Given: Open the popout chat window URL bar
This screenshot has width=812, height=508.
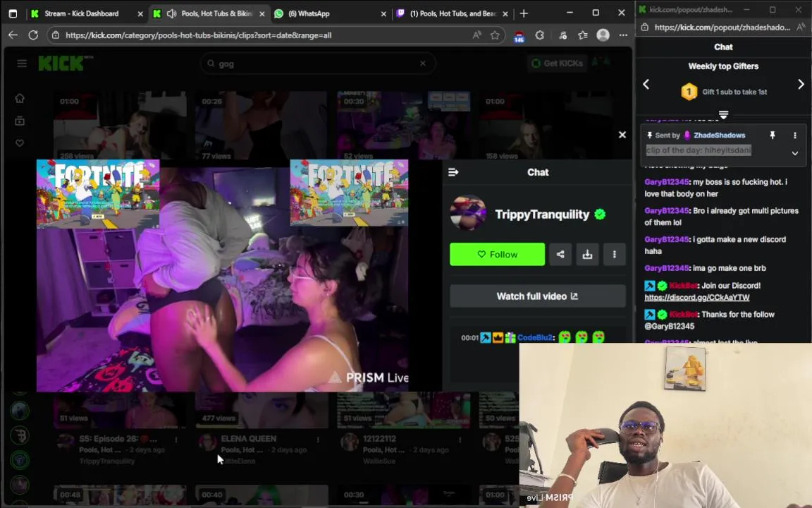Looking at the screenshot, I should pos(722,27).
